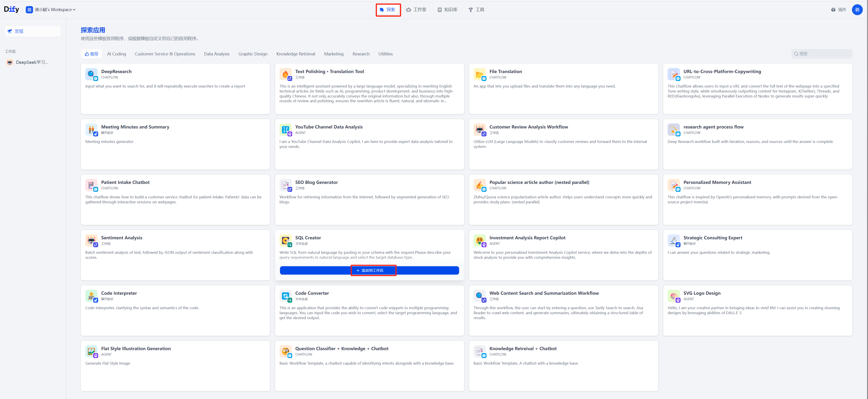The image size is (868, 399).
Task: Open the 插件 plugins page
Action: coord(839,10)
